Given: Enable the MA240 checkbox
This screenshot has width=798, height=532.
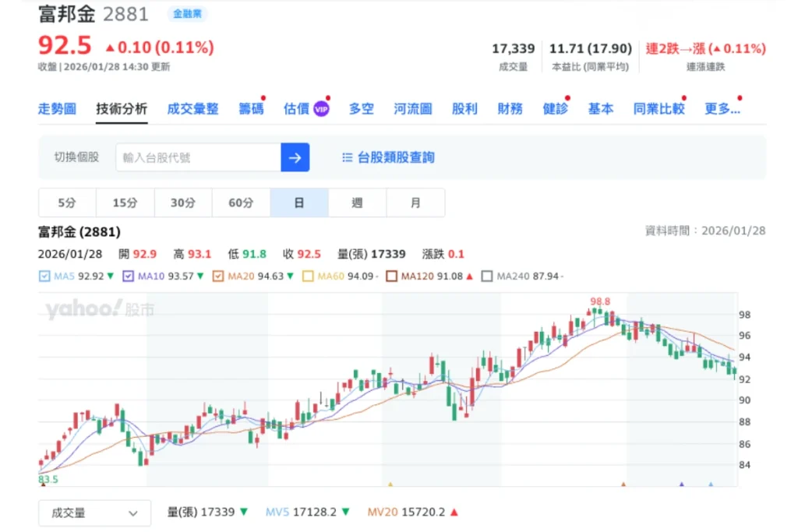Looking at the screenshot, I should click(x=487, y=277).
